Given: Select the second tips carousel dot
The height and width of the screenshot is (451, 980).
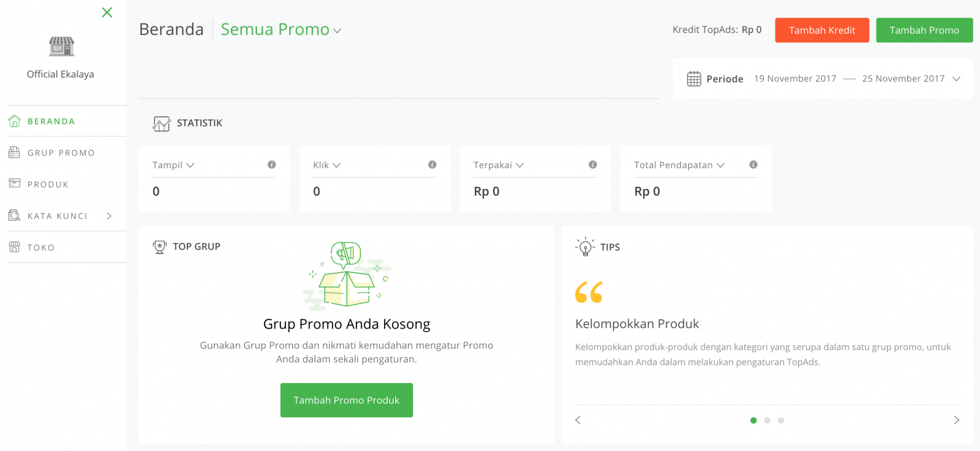Looking at the screenshot, I should coord(767,420).
